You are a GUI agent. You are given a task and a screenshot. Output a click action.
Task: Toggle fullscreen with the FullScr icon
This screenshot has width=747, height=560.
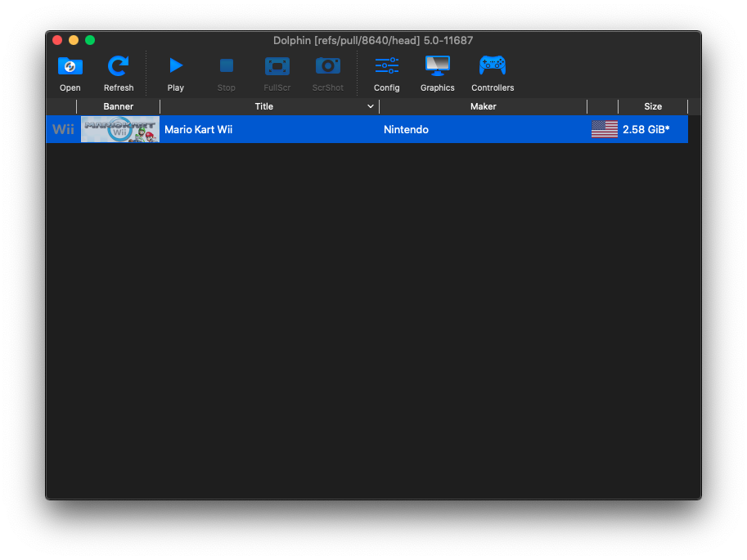[x=277, y=74]
